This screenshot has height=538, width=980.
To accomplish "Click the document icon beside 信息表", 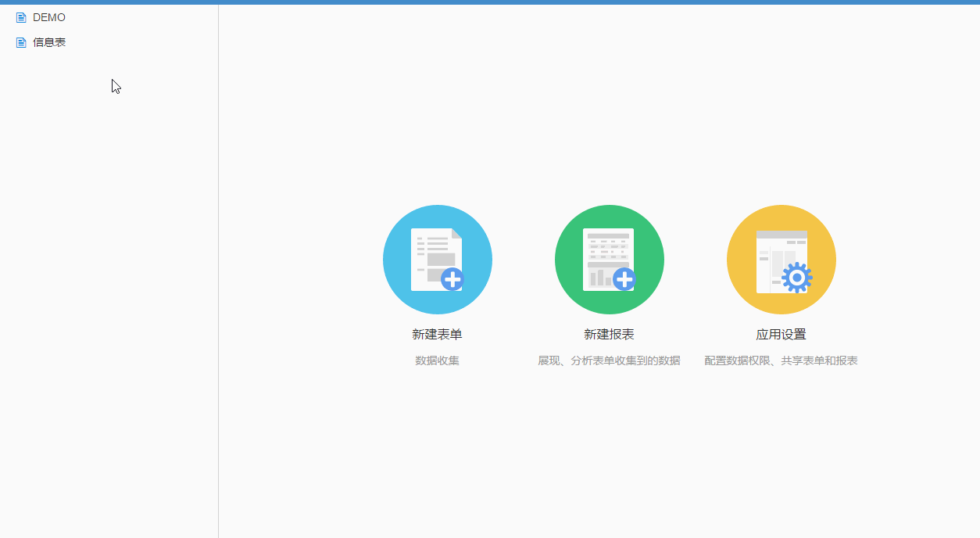I will pos(21,42).
